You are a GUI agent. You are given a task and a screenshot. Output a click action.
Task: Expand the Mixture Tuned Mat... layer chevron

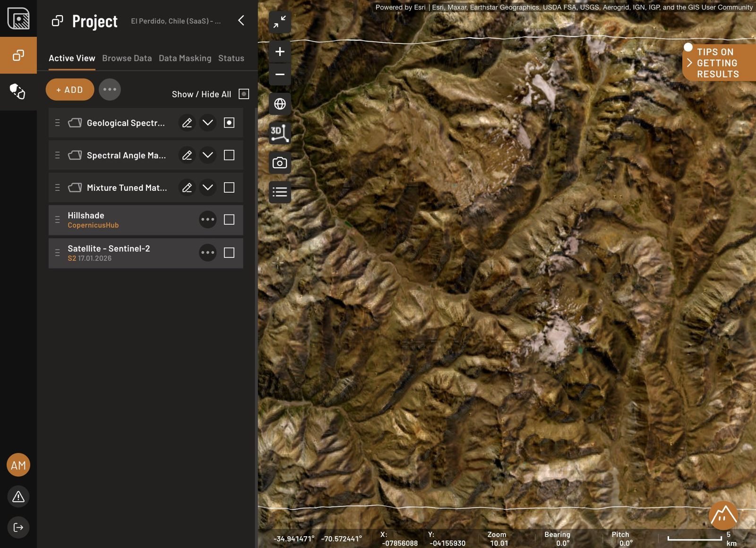(207, 188)
